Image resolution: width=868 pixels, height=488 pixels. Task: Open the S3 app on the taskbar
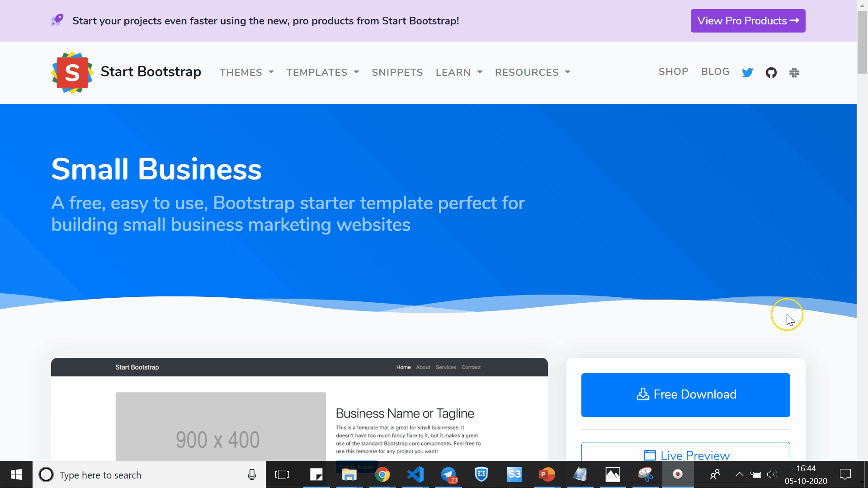coord(514,474)
